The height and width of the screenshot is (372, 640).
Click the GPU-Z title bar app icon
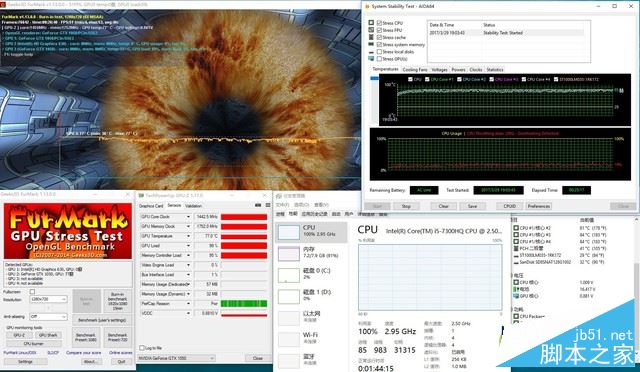point(141,196)
